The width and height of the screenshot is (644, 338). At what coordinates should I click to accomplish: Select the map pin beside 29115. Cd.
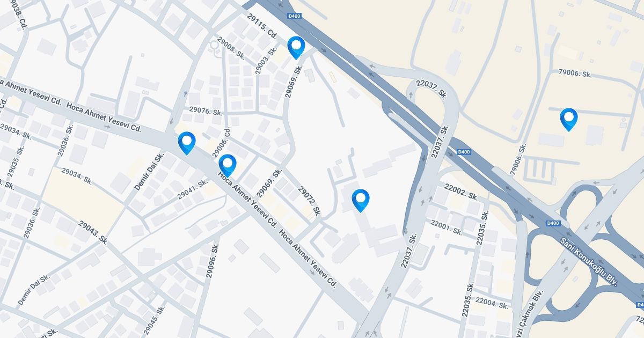click(x=296, y=47)
